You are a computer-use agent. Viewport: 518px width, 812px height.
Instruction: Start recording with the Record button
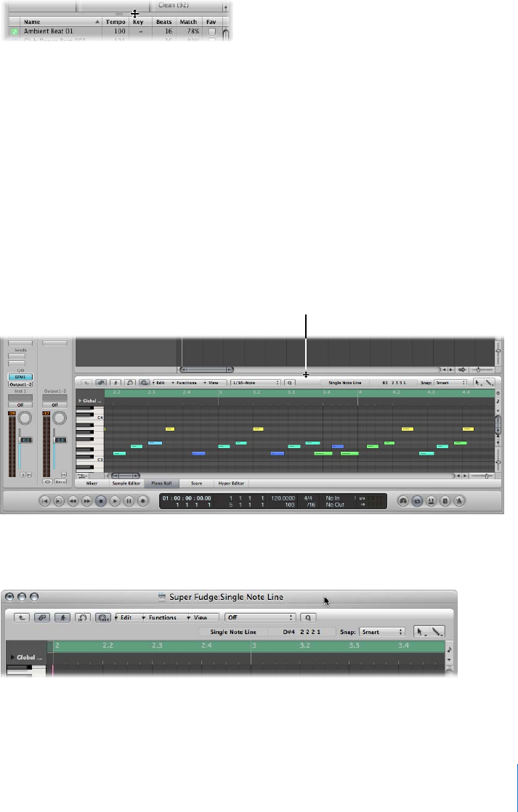click(143, 500)
